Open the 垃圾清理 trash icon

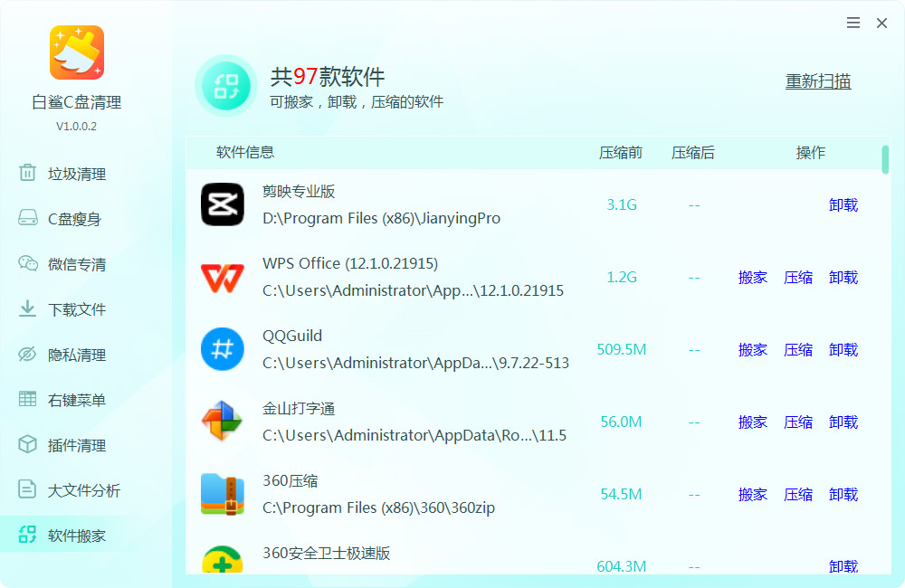tap(27, 173)
